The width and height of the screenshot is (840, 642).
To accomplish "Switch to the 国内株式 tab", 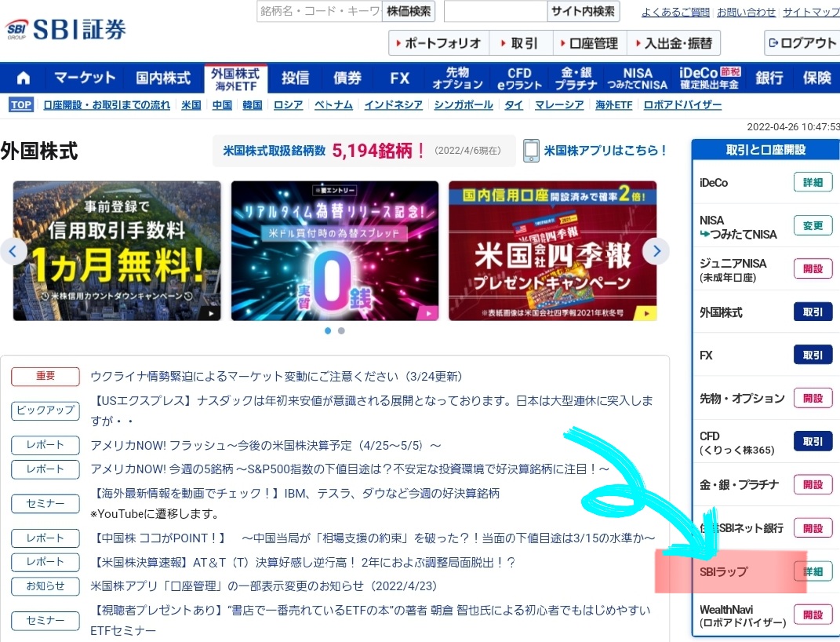I will 163,78.
